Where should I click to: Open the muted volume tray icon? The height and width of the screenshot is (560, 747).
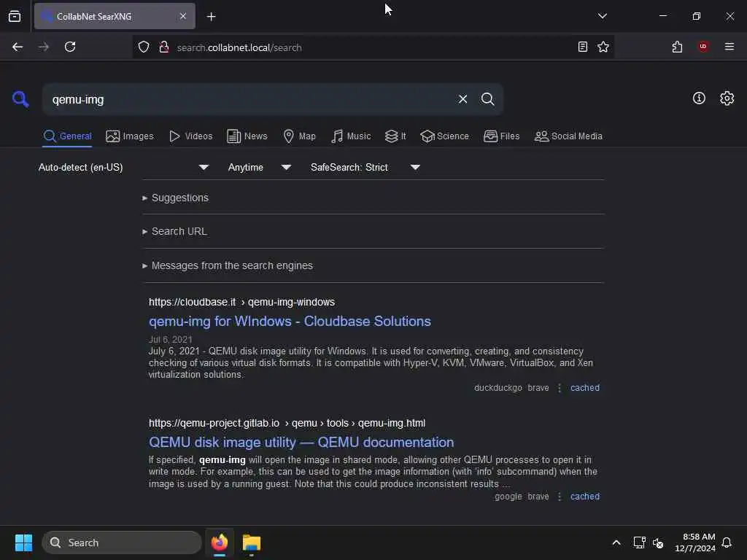tap(658, 542)
